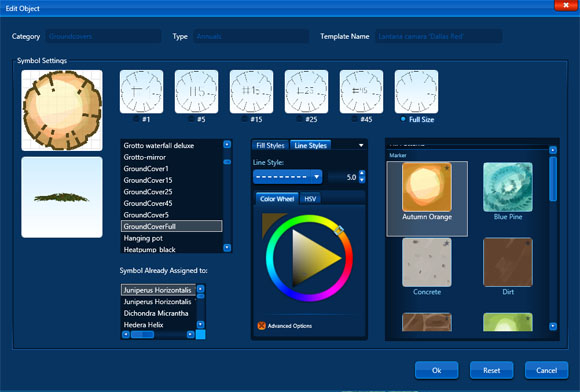Viewport: 580px width, 392px height.
Task: Select Grotto waterfall deluxe symbol
Action: point(172,145)
